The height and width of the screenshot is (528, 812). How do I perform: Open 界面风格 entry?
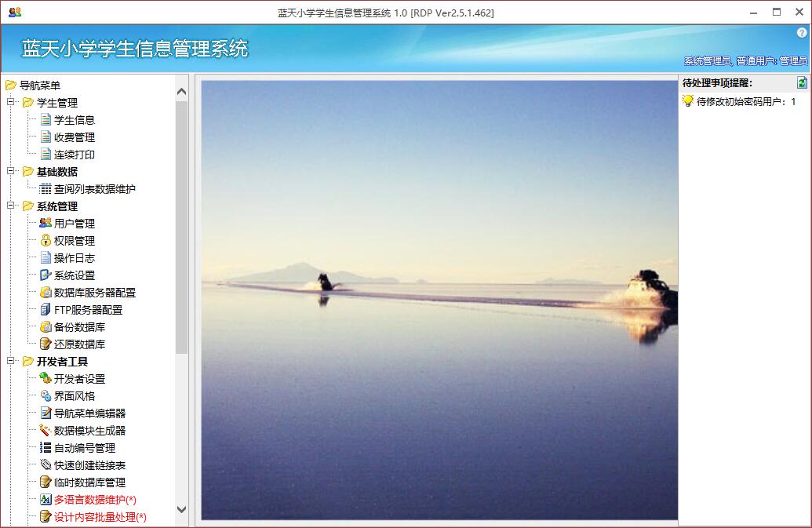75,396
